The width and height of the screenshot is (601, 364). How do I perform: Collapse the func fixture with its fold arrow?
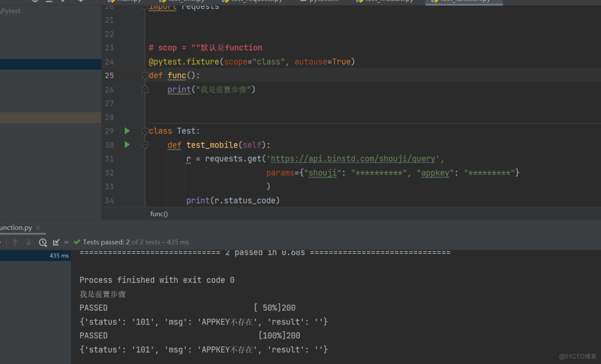coord(145,75)
